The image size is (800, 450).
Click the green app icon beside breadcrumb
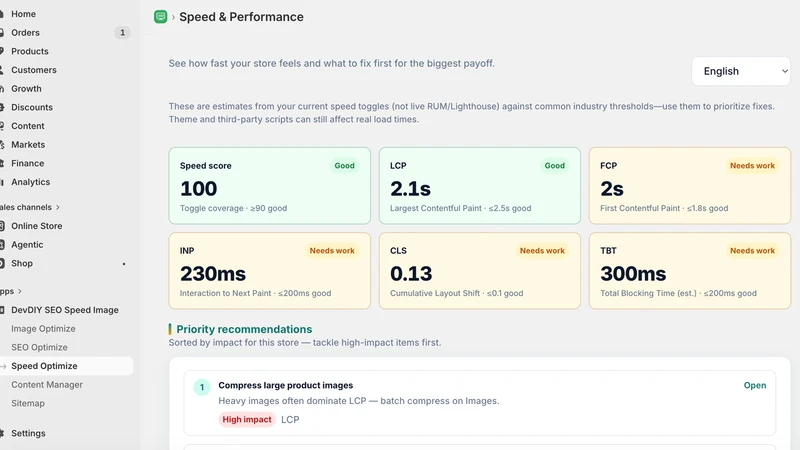click(x=160, y=17)
